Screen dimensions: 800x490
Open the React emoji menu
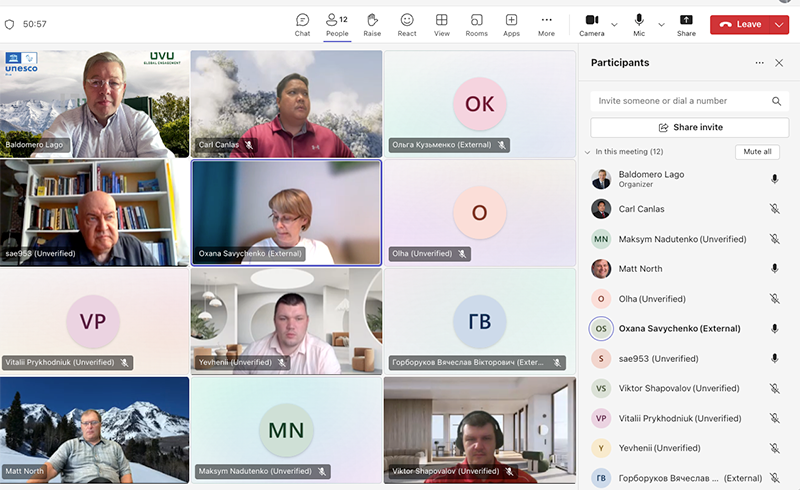[x=407, y=24]
